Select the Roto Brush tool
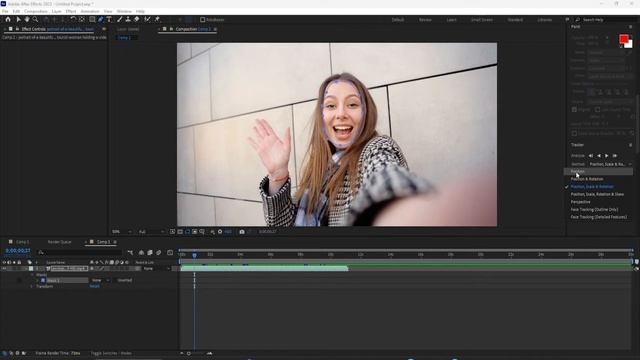Screen dimensions: 640x360 [x=147, y=19]
